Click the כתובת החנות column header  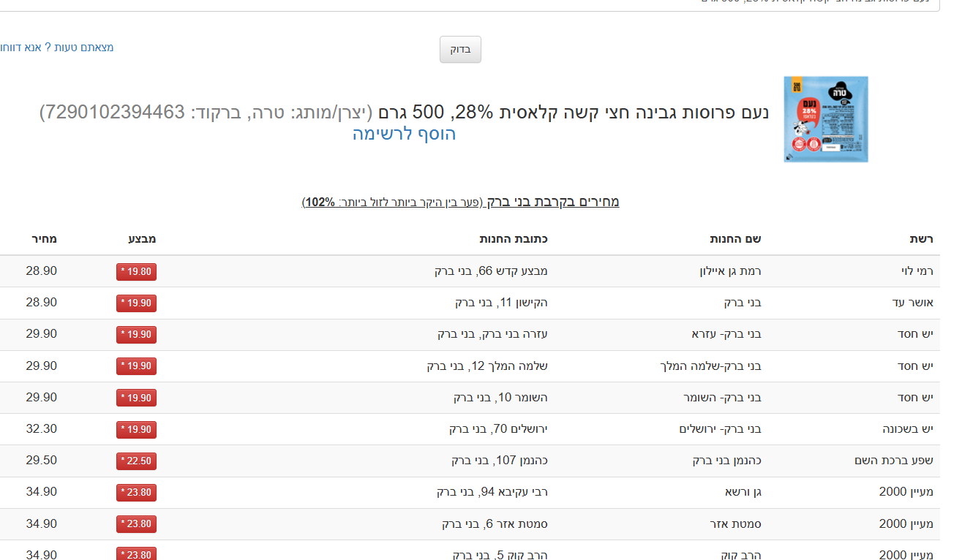[514, 239]
